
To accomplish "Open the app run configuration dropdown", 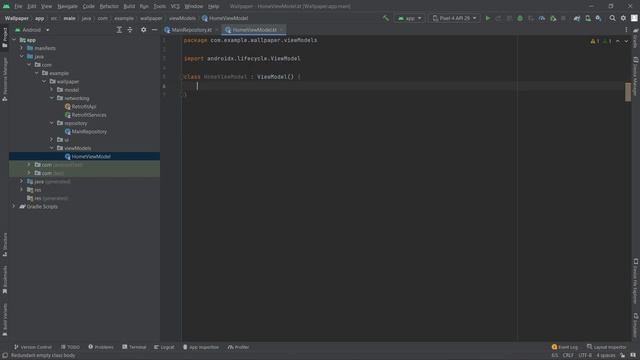I will point(409,18).
